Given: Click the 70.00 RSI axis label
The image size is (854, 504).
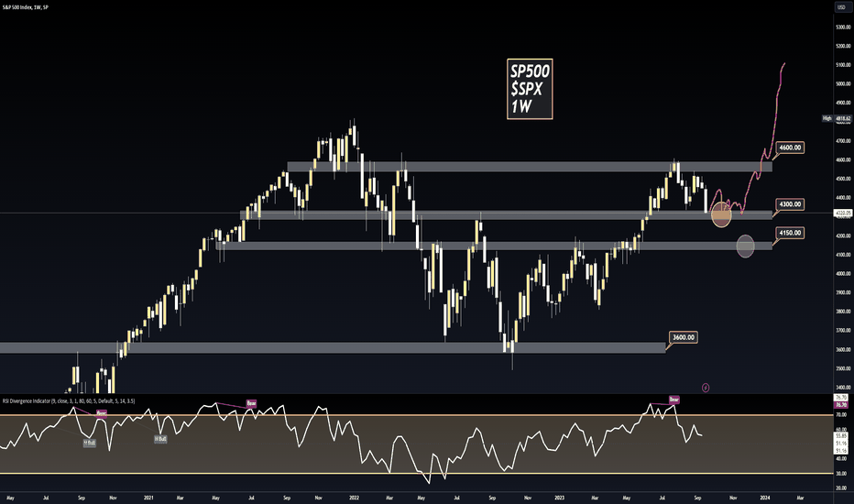Looking at the screenshot, I should pos(841,415).
